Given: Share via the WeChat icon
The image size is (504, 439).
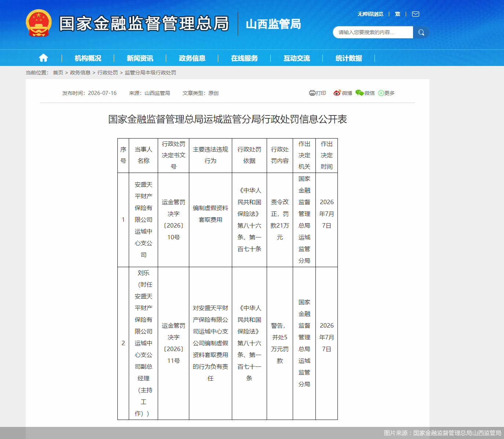Looking at the screenshot, I should pos(359,93).
